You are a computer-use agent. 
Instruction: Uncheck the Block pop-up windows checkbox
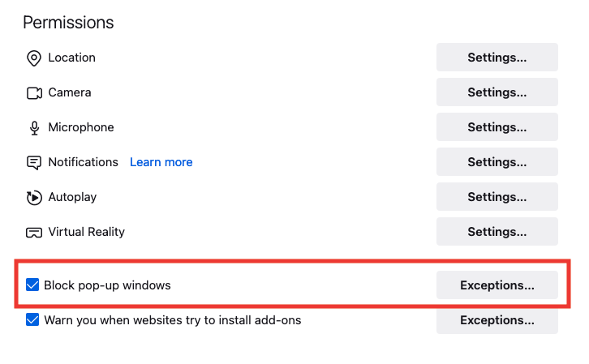coord(32,285)
